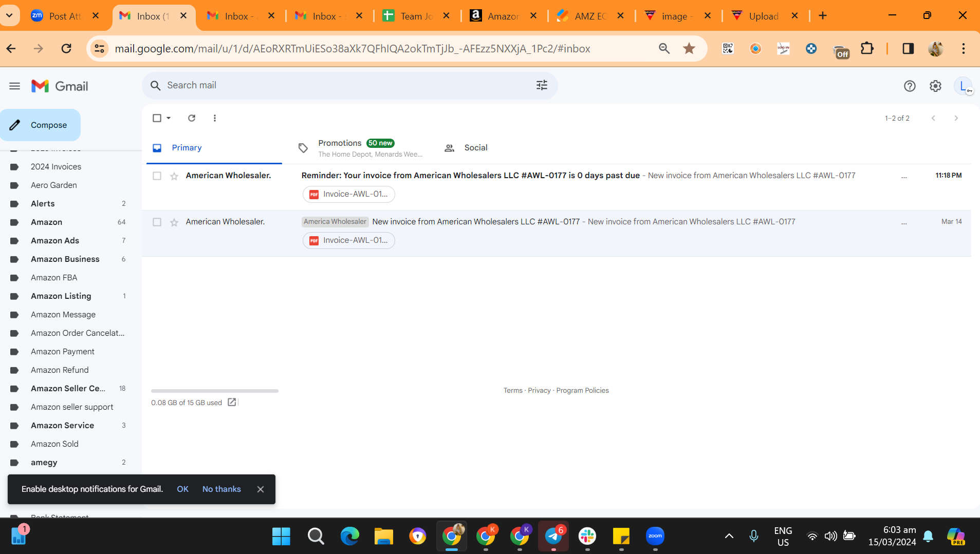Open Gmail Settings gear icon

coord(935,86)
